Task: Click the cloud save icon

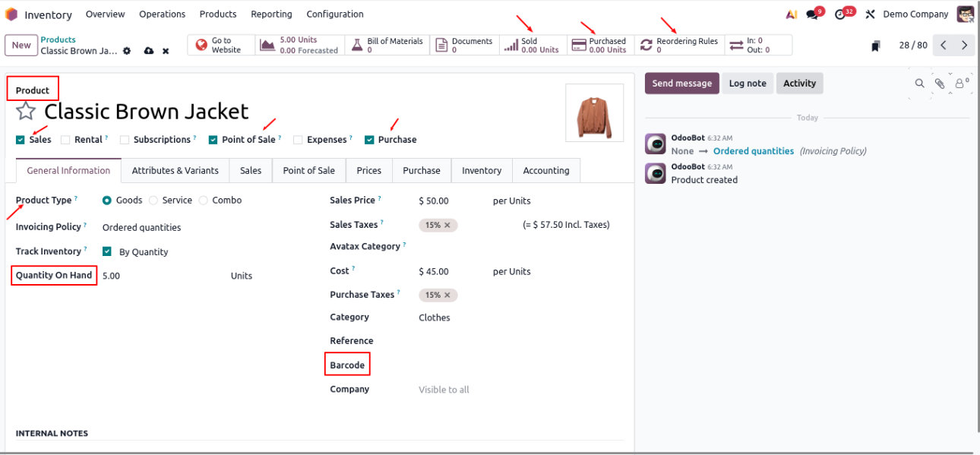Action: pyautogui.click(x=148, y=51)
